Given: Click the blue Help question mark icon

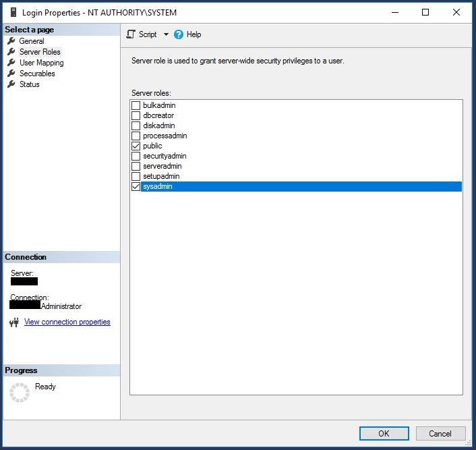Looking at the screenshot, I should point(179,34).
